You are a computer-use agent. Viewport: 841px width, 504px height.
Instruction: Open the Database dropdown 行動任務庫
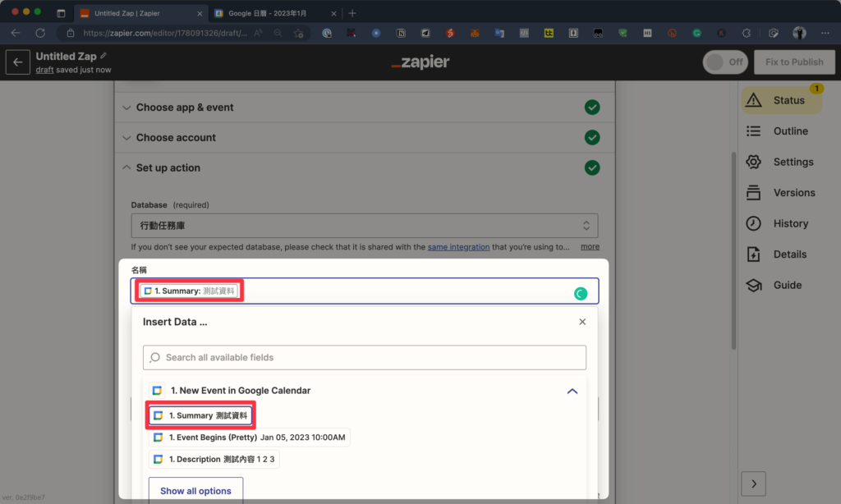click(x=365, y=226)
